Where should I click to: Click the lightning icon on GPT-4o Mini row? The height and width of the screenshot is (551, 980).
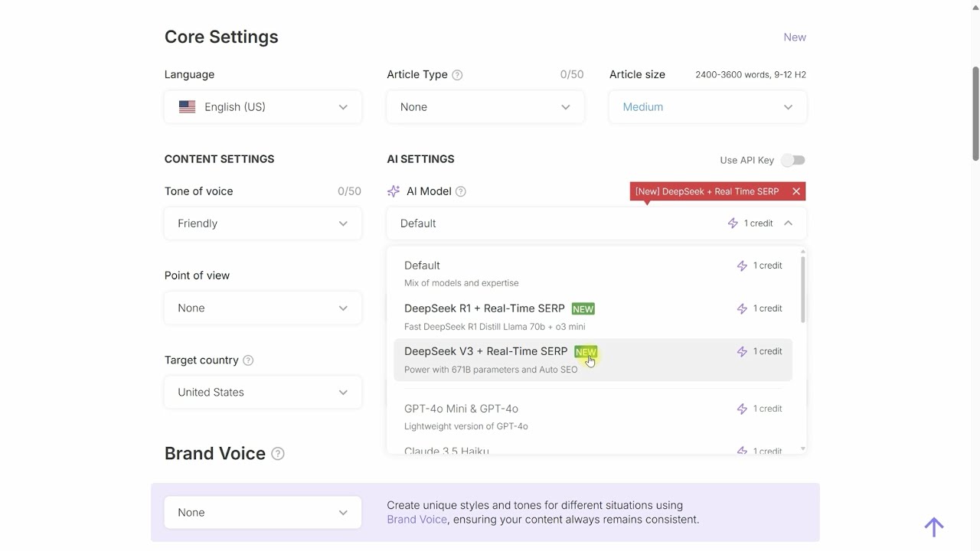click(742, 409)
